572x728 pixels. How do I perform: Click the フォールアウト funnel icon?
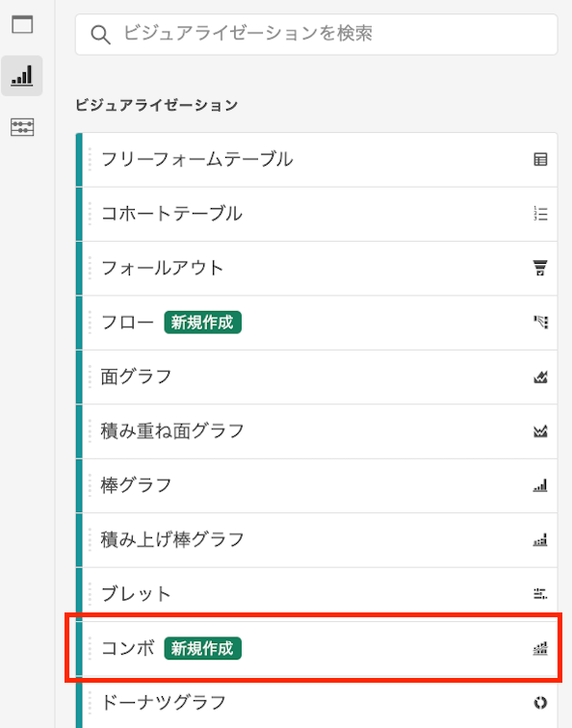coord(540,268)
